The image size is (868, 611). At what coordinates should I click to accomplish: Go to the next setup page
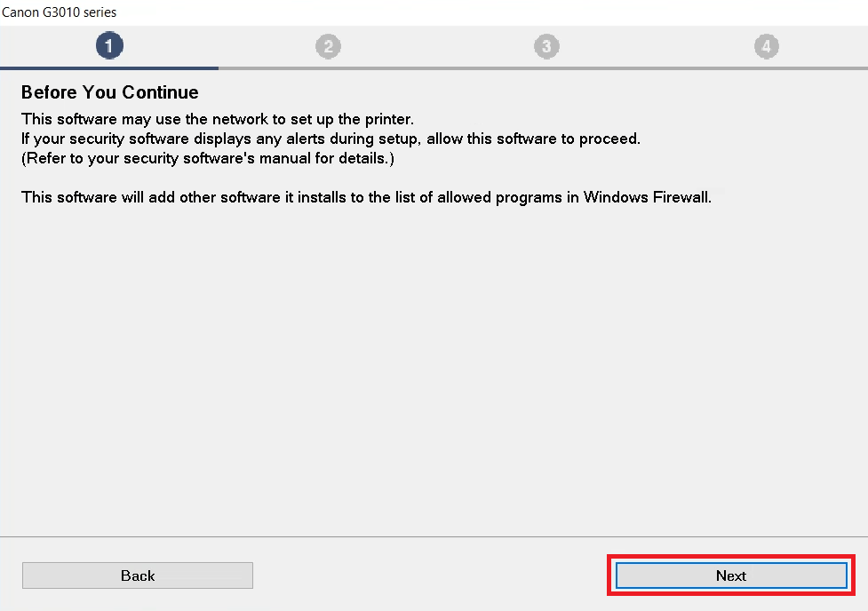(x=731, y=575)
